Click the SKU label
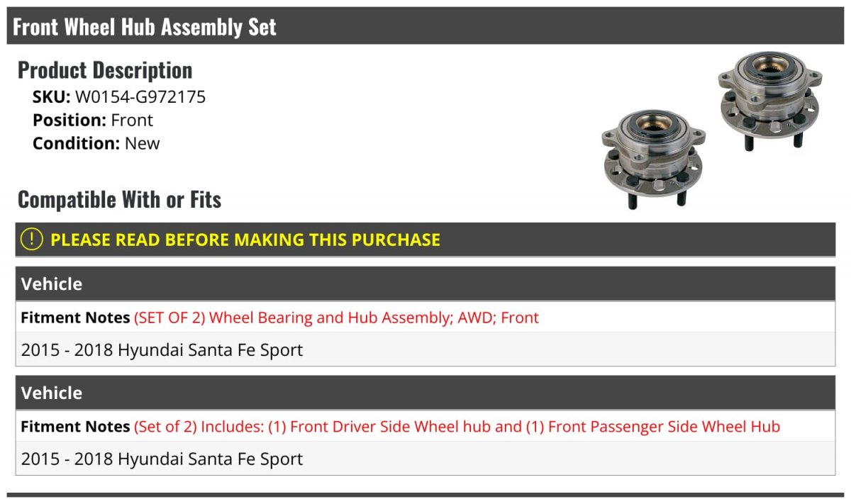The image size is (851, 504). 52,97
